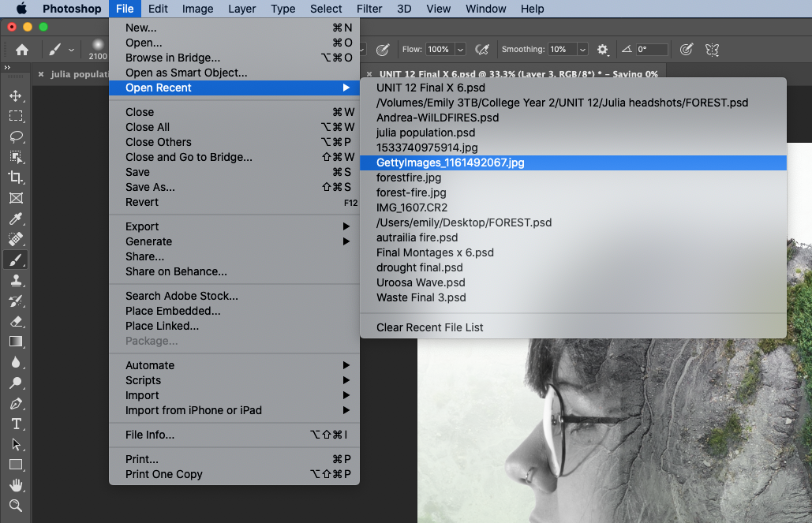Choose Print One Copy entry
812x523 pixels.
[x=234, y=474]
